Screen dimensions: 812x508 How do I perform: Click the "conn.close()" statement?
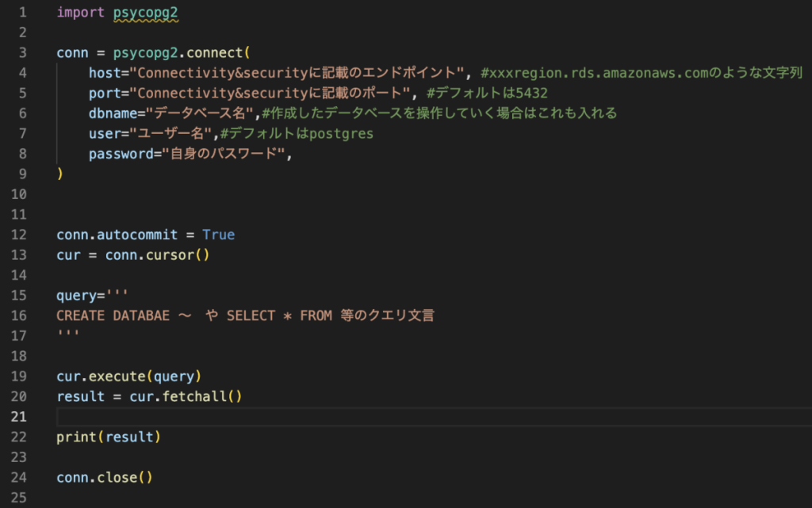[x=105, y=477]
